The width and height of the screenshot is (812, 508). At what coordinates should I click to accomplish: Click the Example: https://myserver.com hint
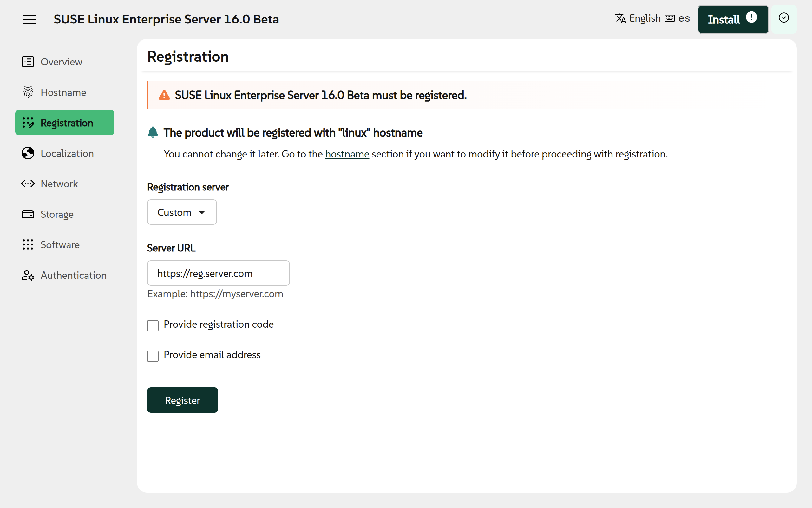point(215,294)
